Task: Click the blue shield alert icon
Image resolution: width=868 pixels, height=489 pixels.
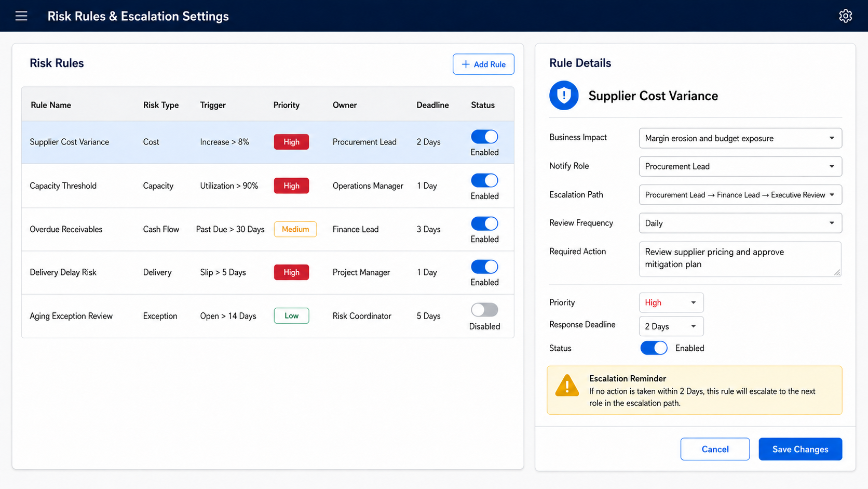Action: point(564,96)
